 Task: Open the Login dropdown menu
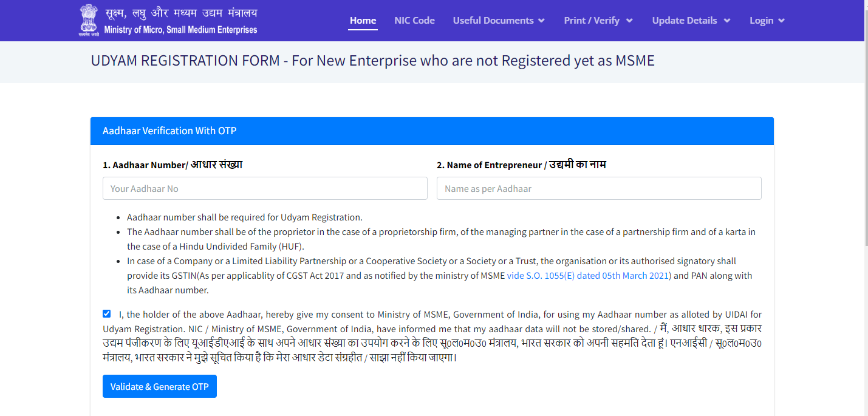point(767,21)
